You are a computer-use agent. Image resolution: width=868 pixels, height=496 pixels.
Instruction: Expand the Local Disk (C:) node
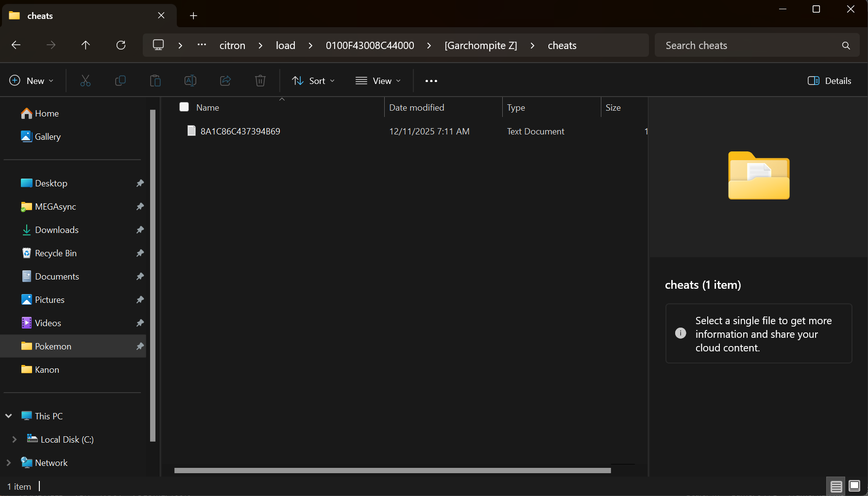15,439
